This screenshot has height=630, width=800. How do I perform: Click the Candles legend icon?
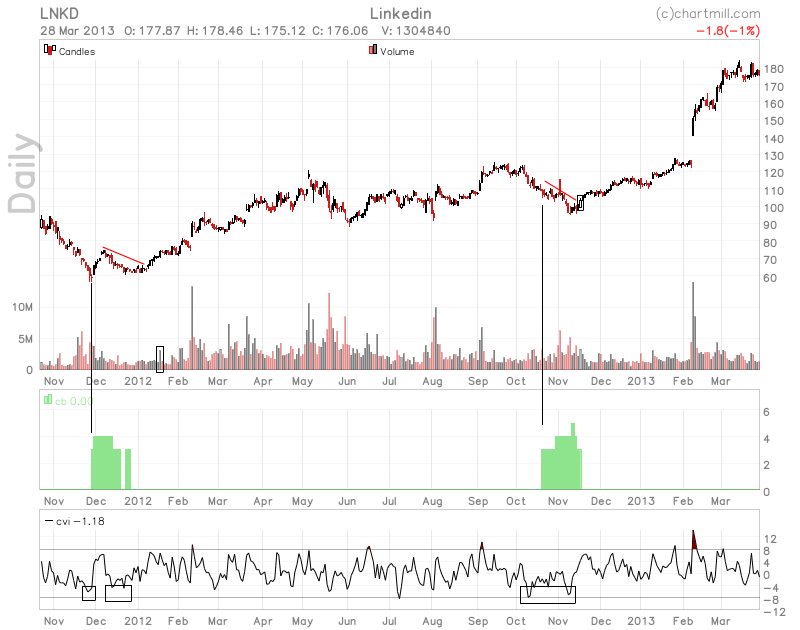49,49
